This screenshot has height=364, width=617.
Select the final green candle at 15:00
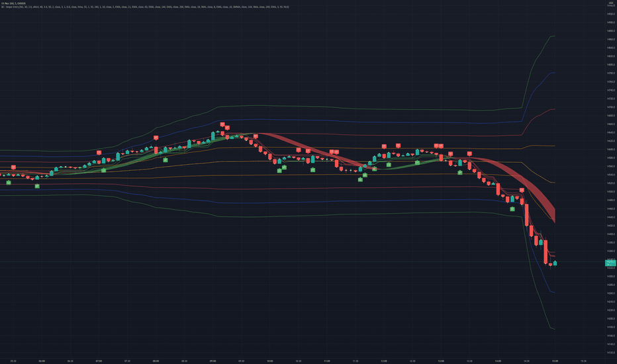[x=555, y=263]
